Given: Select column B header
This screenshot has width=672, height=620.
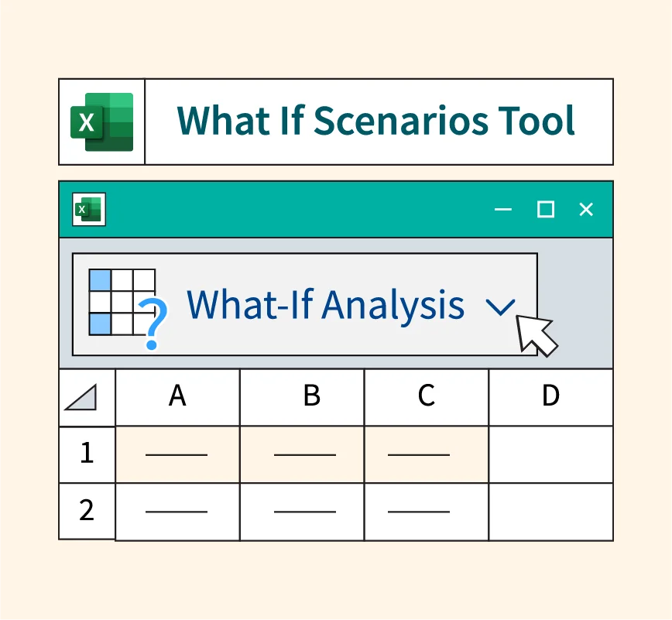Looking at the screenshot, I should [x=311, y=396].
